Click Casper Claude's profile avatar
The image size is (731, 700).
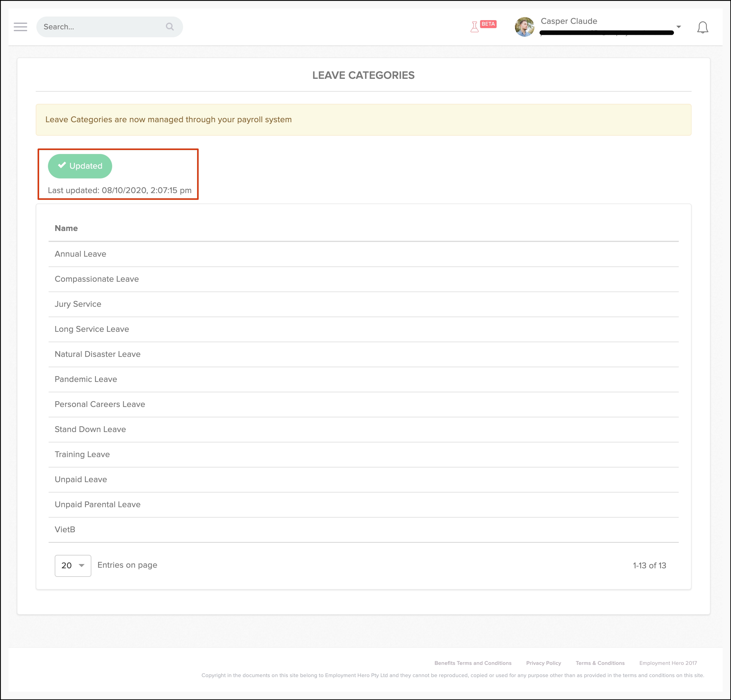(524, 27)
